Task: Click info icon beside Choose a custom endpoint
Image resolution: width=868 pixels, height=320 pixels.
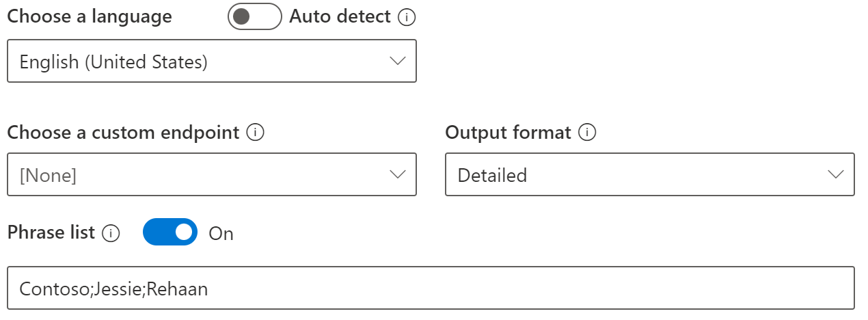Action: coord(255,133)
